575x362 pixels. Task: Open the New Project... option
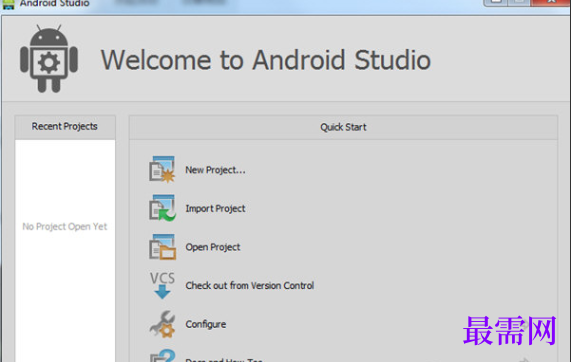tap(215, 170)
